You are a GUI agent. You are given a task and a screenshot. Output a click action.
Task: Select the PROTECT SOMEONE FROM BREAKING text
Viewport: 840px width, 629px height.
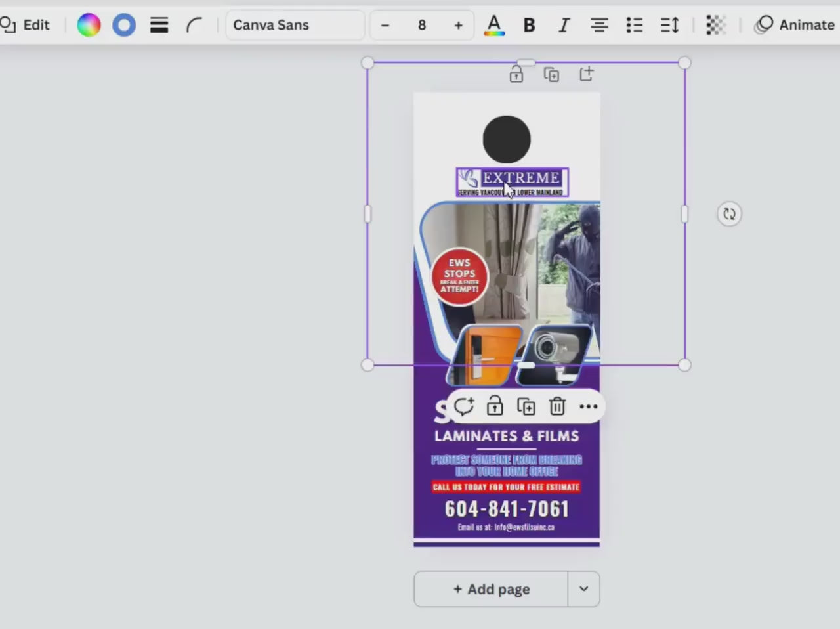coord(507,466)
